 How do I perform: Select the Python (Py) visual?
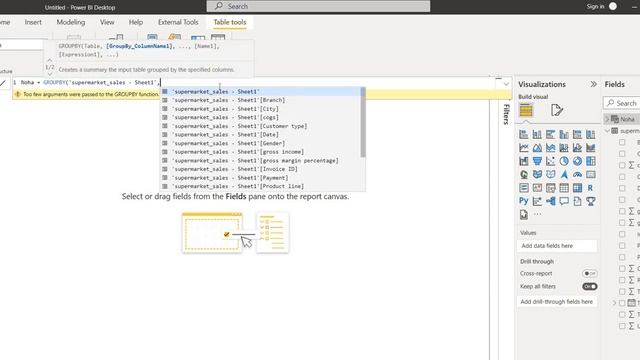tap(524, 201)
